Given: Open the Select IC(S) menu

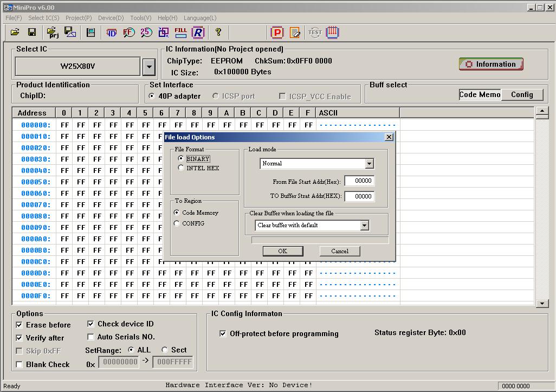Looking at the screenshot, I should 44,18.
